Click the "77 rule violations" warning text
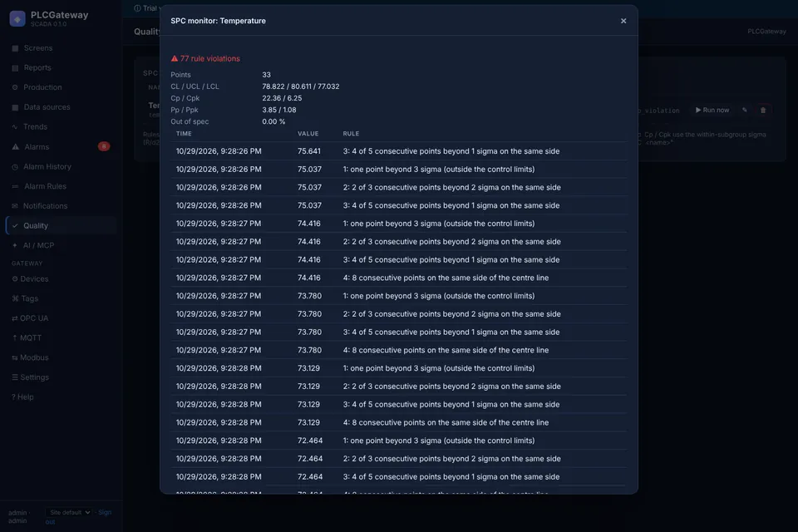Viewport: 798px width, 532px height. click(x=209, y=58)
